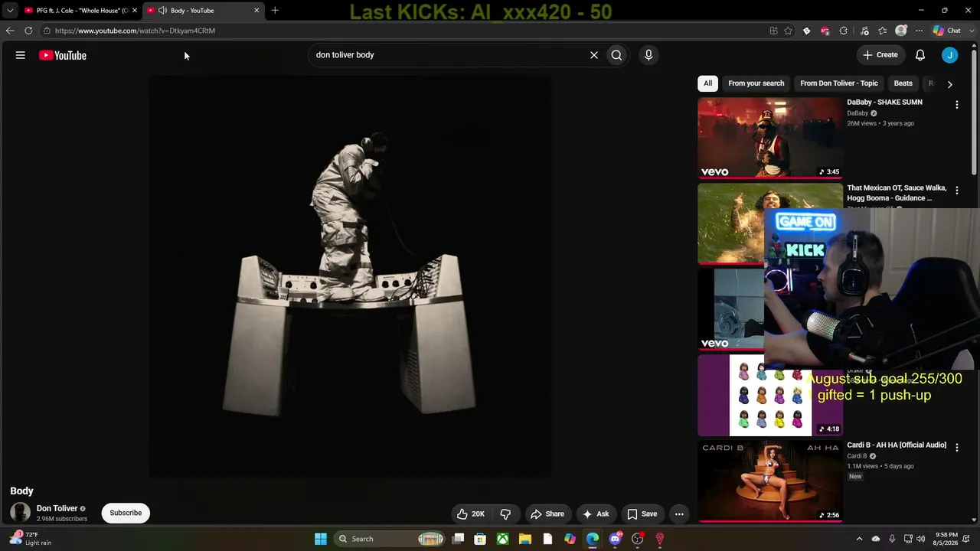Viewport: 980px width, 551px height.
Task: Open OBS Studio from the taskbar
Action: coord(637,539)
